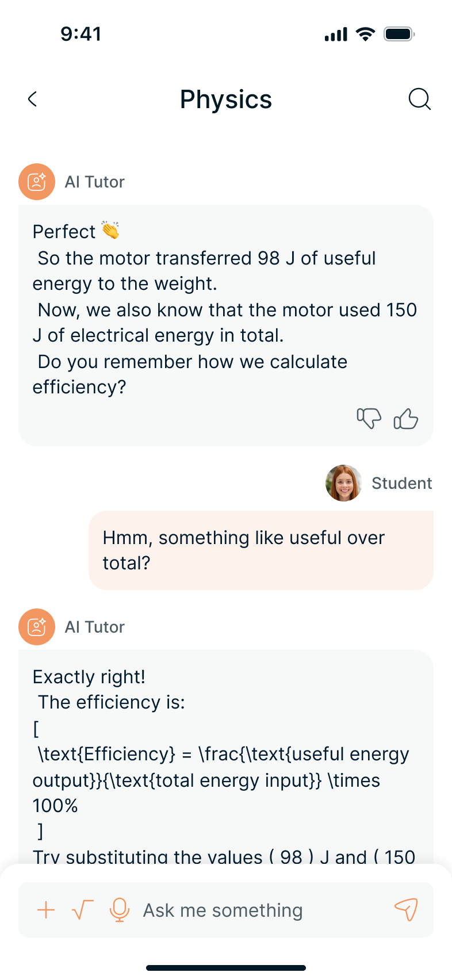Tap the Physics title header

(226, 99)
